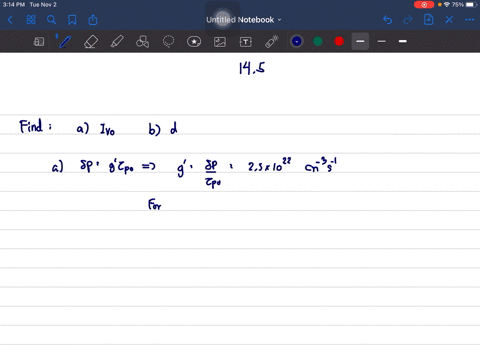Toggle read-only mode icon

pyautogui.click(x=39, y=42)
